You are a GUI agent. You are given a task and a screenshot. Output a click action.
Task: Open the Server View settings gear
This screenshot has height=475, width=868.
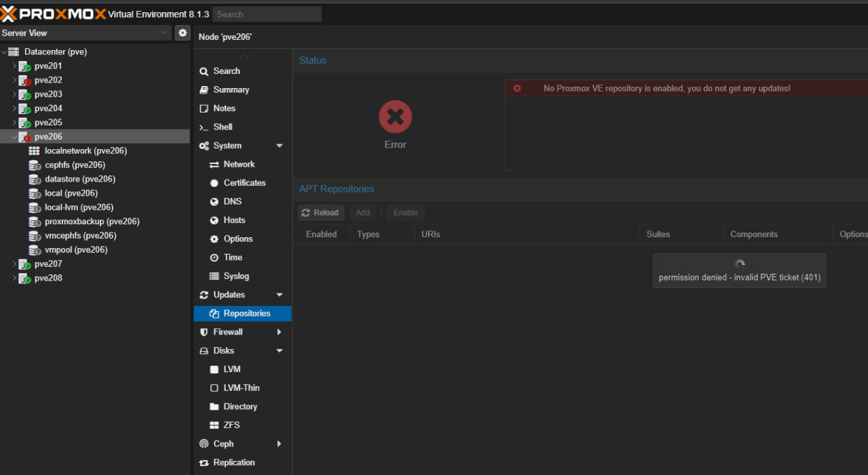tap(182, 33)
